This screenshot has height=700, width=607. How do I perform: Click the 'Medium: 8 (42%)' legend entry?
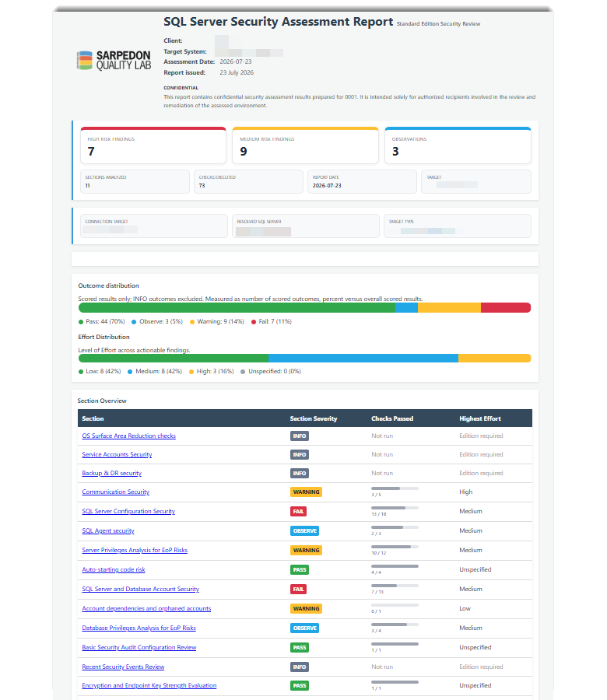click(x=155, y=372)
